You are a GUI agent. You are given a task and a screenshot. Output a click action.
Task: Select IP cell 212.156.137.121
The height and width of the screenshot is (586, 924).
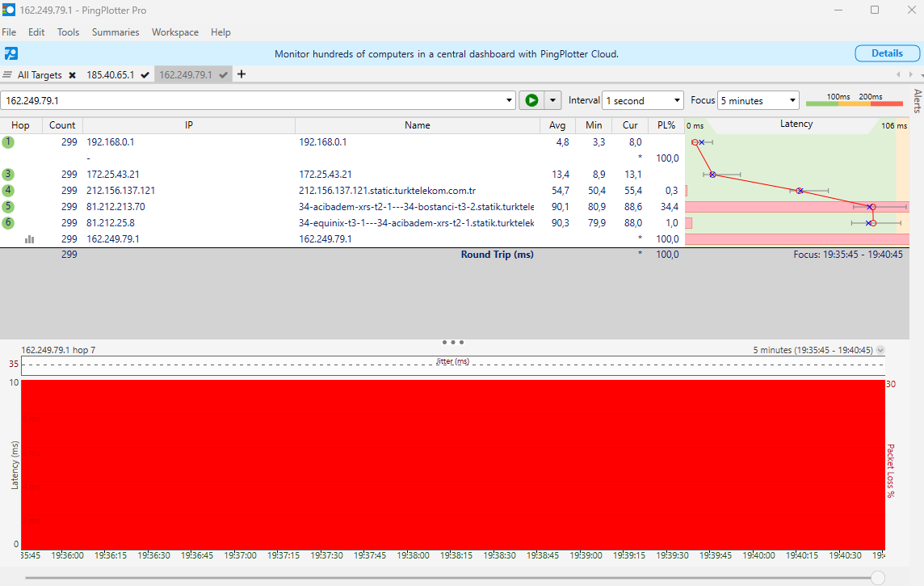tap(121, 191)
